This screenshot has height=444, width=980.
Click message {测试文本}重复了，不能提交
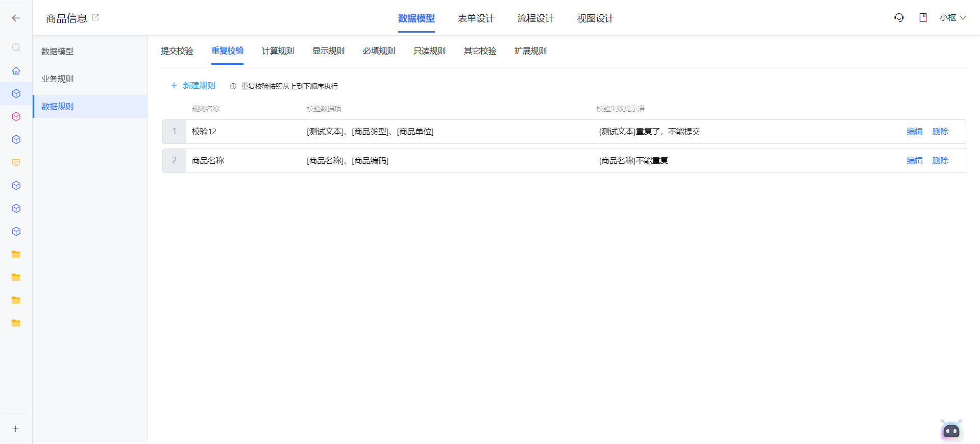point(649,132)
